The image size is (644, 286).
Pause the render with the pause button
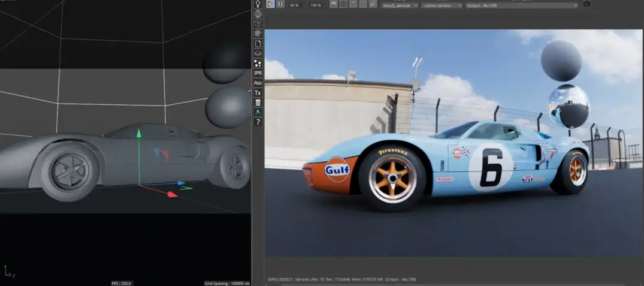280,4
